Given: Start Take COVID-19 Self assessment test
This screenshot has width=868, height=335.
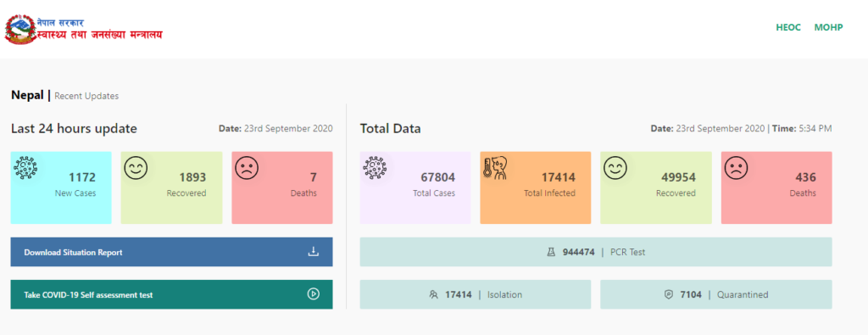Looking at the screenshot, I should coord(171,294).
